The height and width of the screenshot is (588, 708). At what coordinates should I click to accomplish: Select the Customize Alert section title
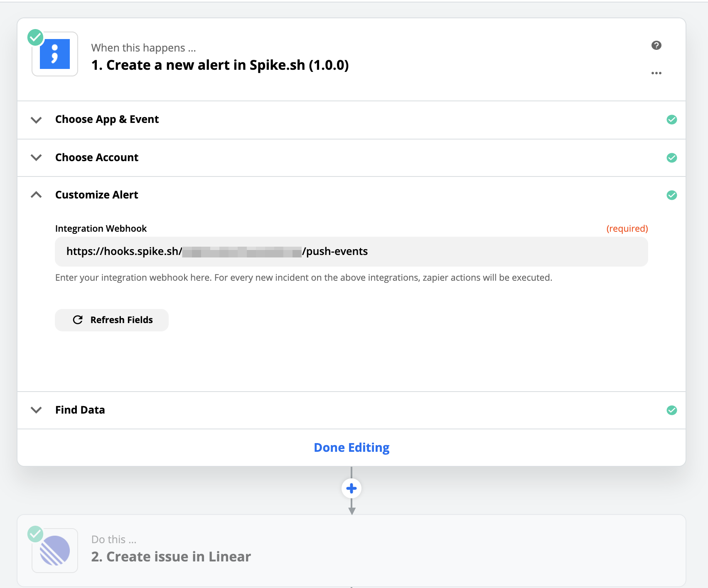[96, 195]
